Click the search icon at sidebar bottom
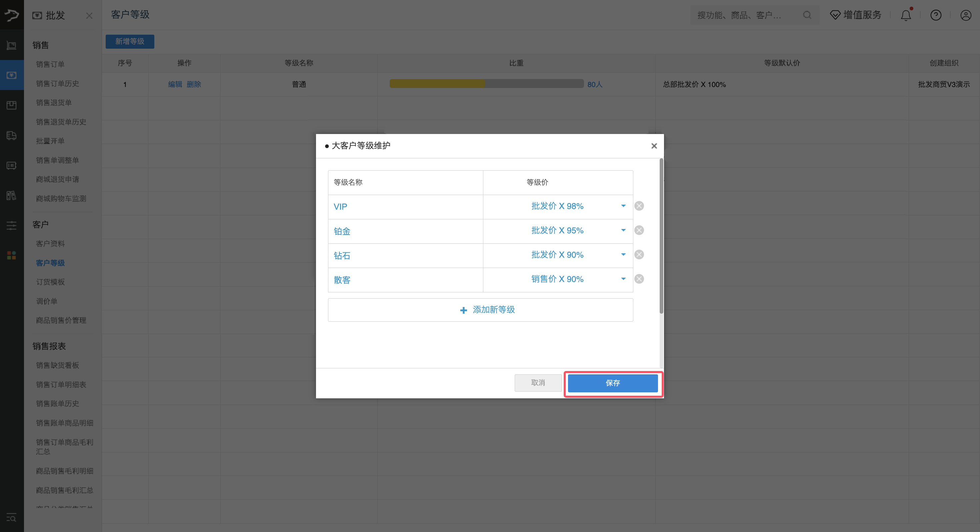This screenshot has height=532, width=980. click(11, 518)
